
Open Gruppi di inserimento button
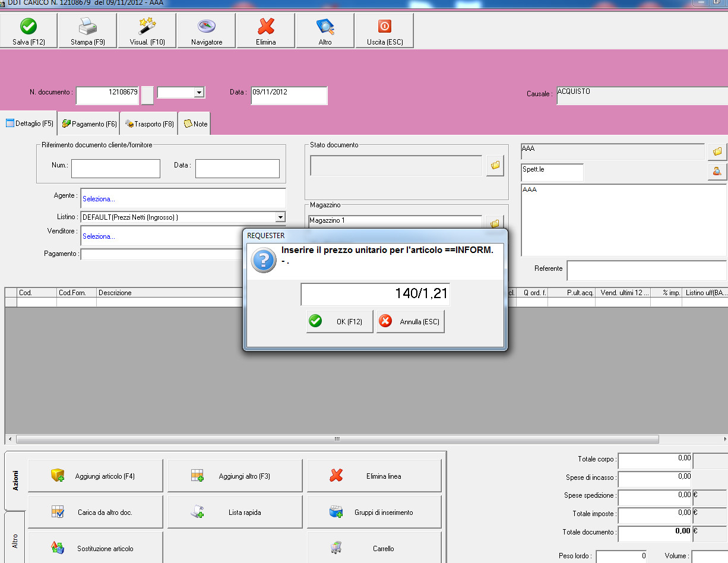[374, 512]
